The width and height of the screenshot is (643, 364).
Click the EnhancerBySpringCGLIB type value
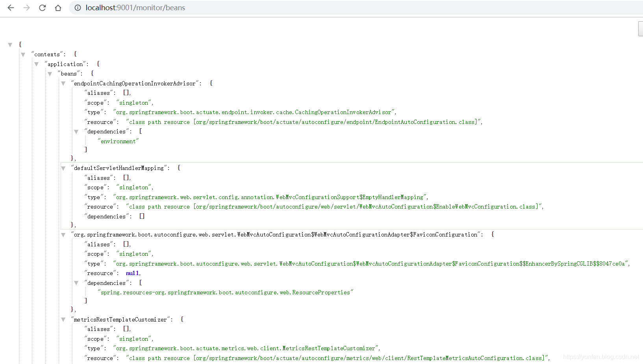point(371,264)
